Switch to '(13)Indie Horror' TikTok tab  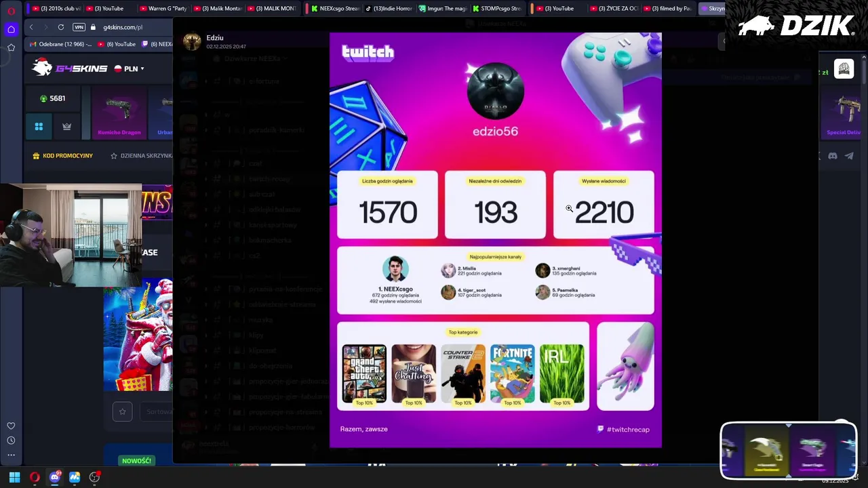pos(389,8)
